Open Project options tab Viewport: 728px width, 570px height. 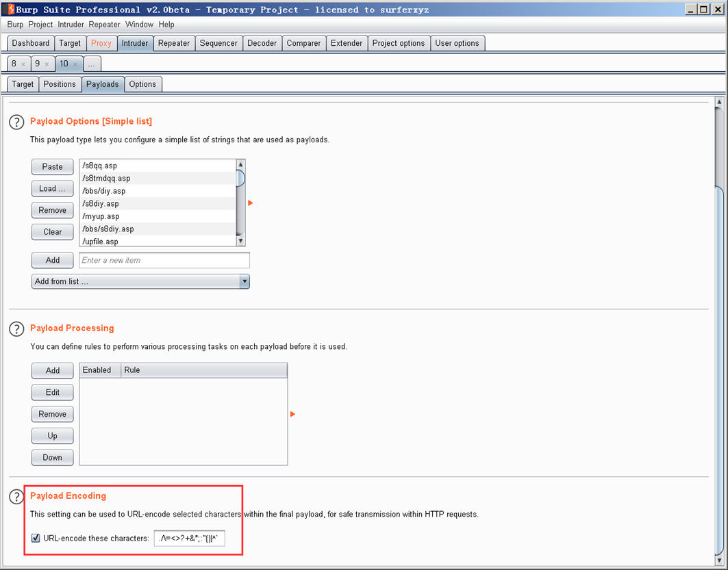(399, 43)
